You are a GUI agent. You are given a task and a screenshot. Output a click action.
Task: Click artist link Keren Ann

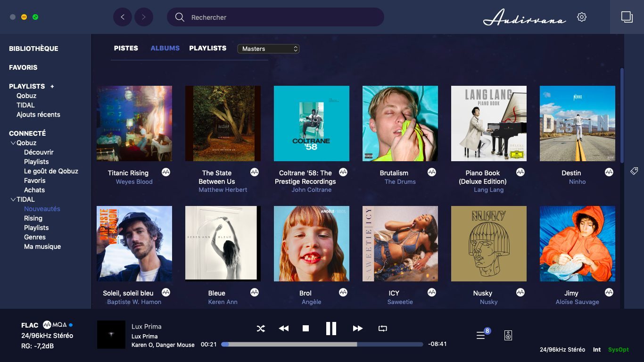pyautogui.click(x=223, y=302)
